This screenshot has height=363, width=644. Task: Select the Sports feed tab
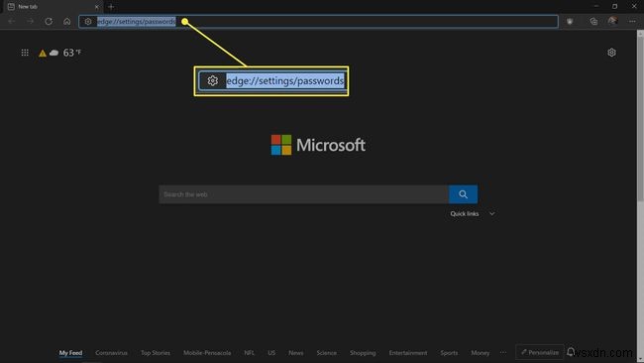pos(449,353)
